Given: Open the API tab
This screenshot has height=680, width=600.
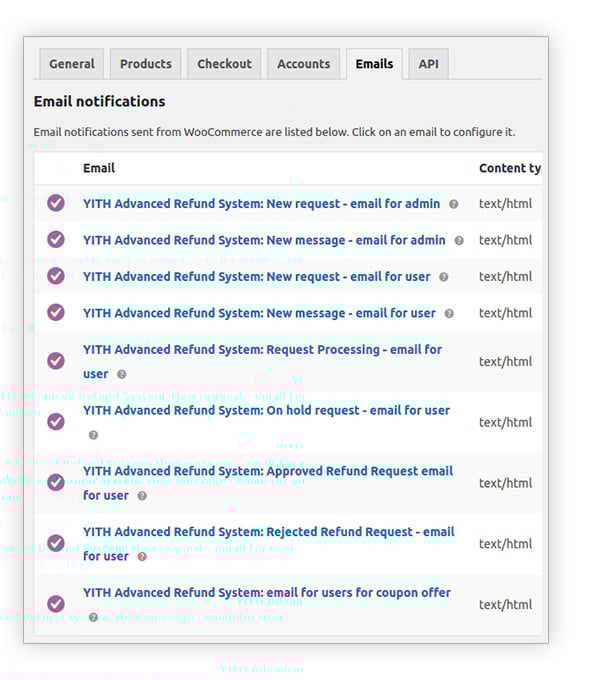Looking at the screenshot, I should click(x=428, y=64).
